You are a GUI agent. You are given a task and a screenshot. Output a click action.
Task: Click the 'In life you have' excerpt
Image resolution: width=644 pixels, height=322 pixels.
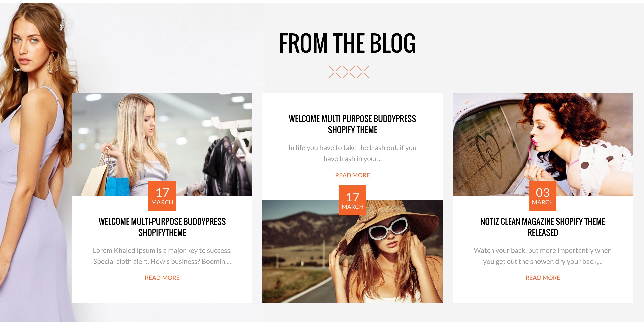tap(353, 153)
